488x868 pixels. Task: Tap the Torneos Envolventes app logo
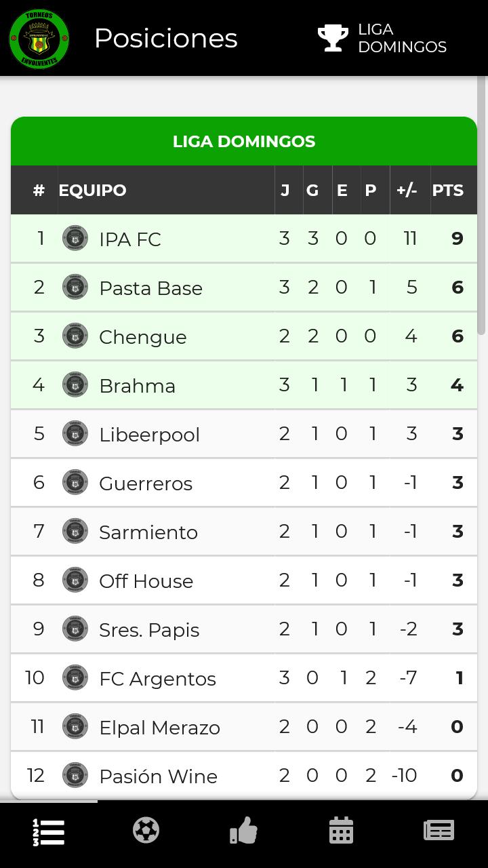pyautogui.click(x=39, y=39)
